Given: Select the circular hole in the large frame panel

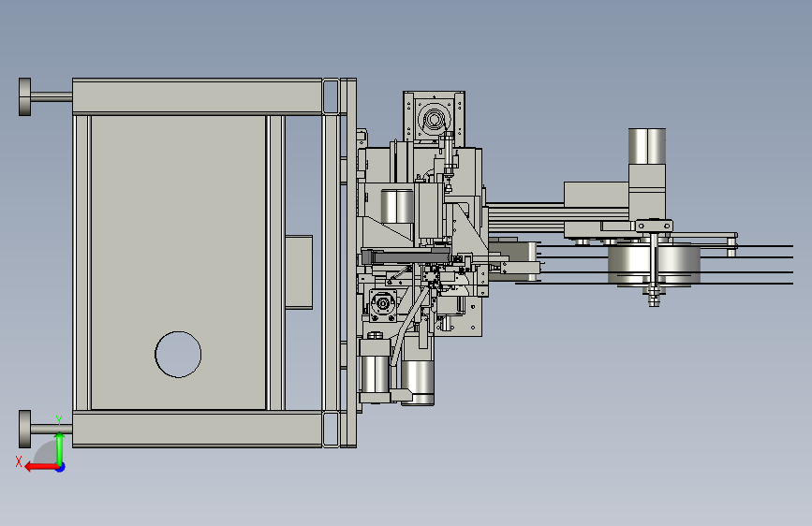Looking at the screenshot, I should pyautogui.click(x=178, y=355).
